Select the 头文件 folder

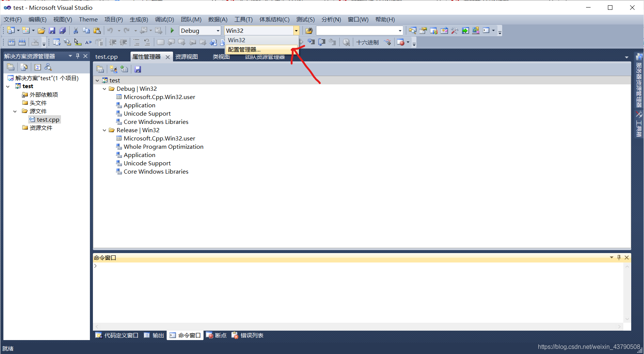(x=35, y=103)
